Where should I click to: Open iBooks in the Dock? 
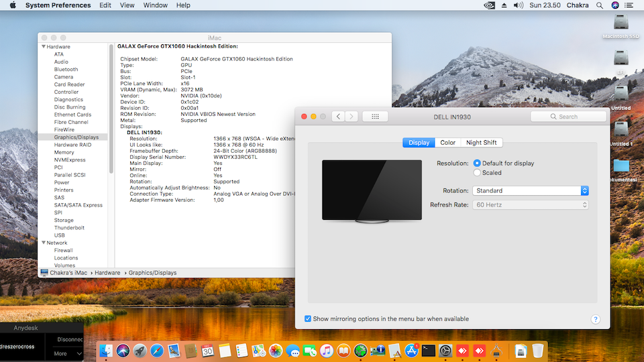(343, 351)
